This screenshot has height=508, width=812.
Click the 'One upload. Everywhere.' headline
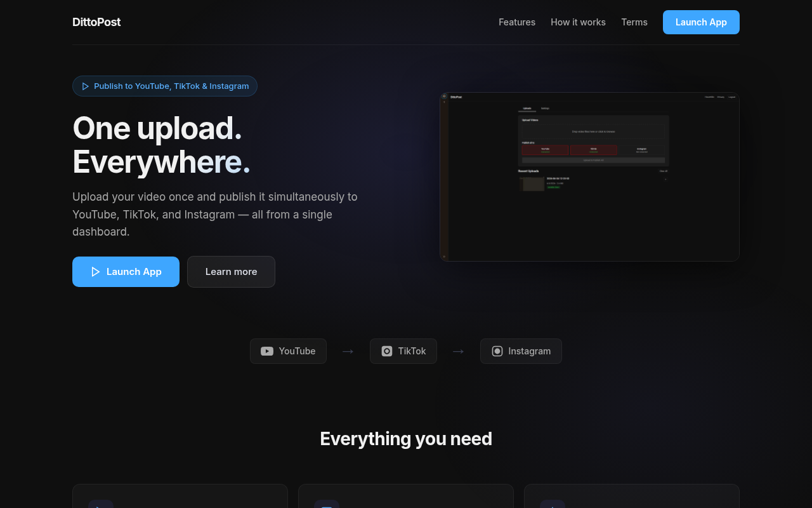[162, 145]
